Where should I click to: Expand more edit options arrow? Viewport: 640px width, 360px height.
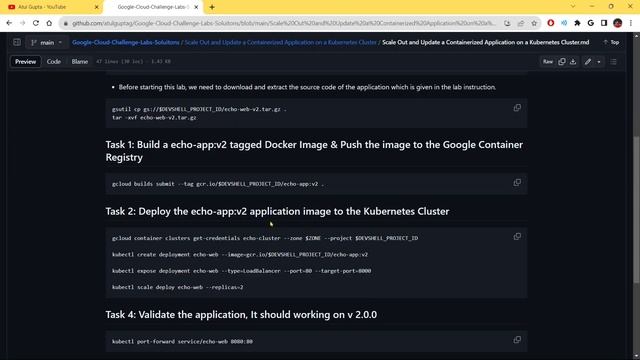tap(599, 62)
